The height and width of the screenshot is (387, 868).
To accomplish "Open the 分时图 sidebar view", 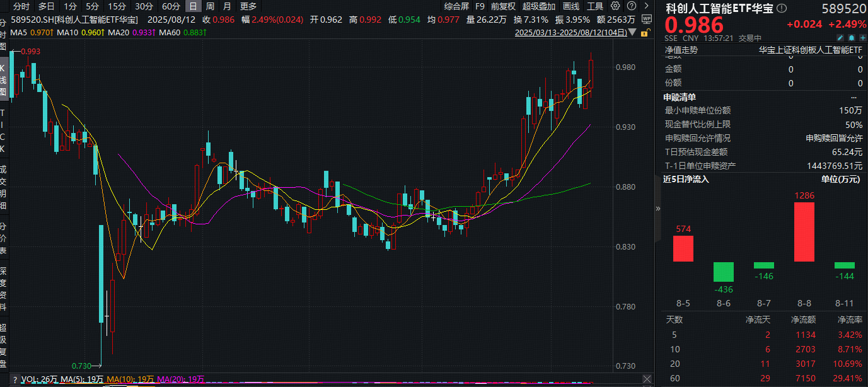I will pos(3,34).
